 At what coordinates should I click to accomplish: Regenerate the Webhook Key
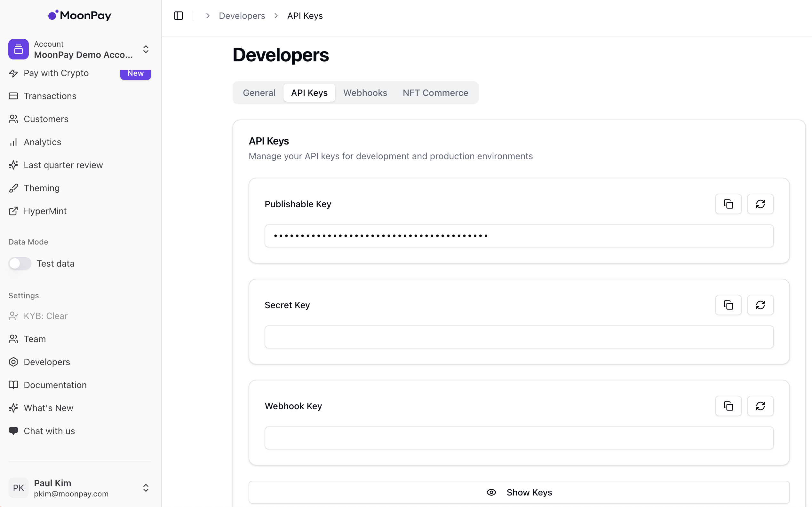pyautogui.click(x=760, y=406)
